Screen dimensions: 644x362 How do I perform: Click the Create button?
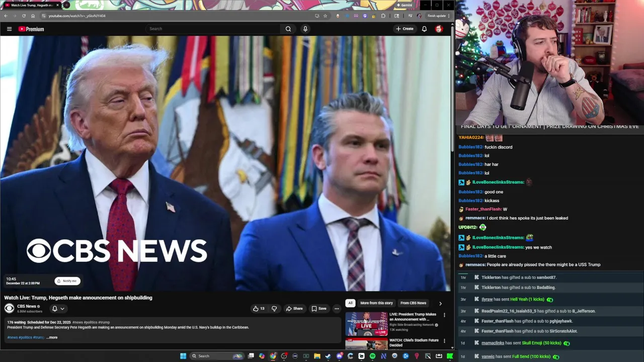(405, 29)
